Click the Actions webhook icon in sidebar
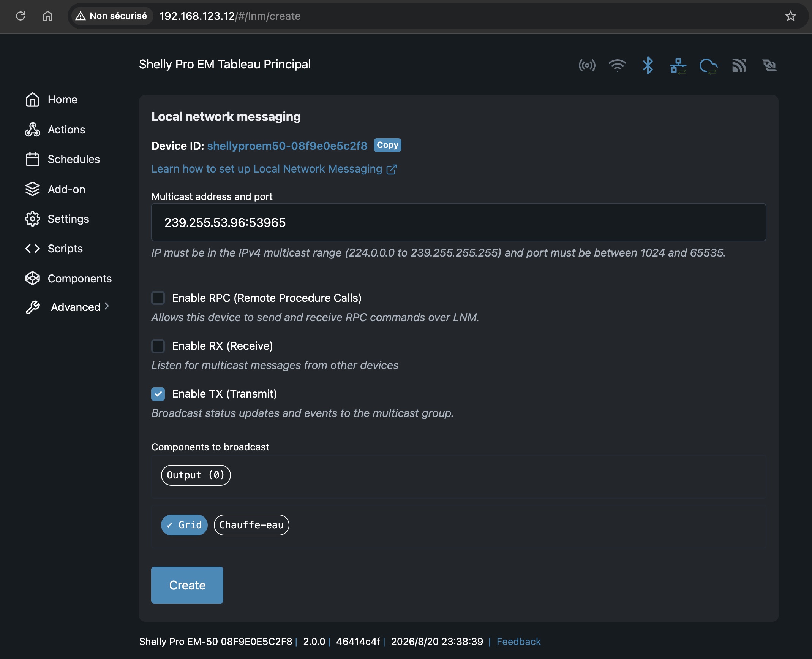 (33, 130)
